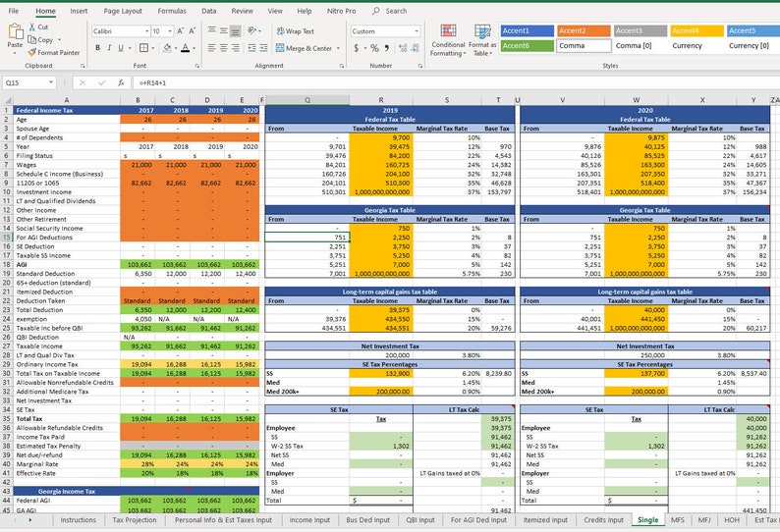This screenshot has height=532, width=780.
Task: Open the File menu
Action: tap(14, 11)
